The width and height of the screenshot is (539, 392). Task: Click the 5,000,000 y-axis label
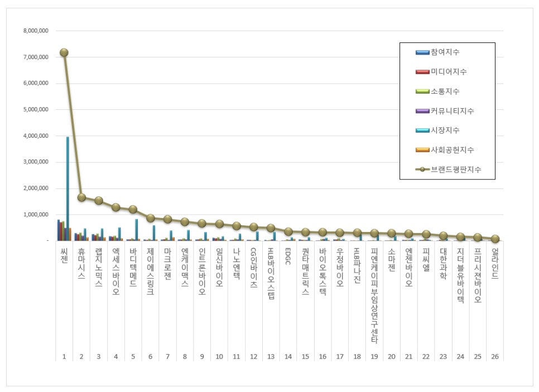click(x=36, y=110)
